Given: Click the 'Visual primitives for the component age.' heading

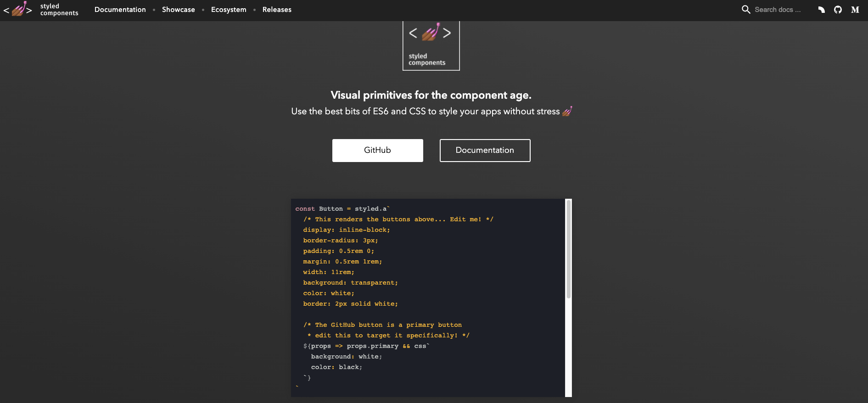Looking at the screenshot, I should [431, 95].
